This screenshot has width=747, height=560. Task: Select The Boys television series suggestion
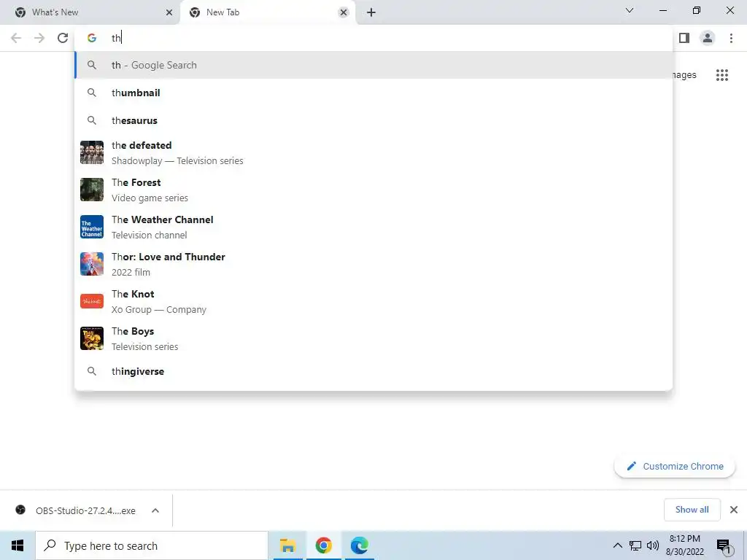pos(373,338)
